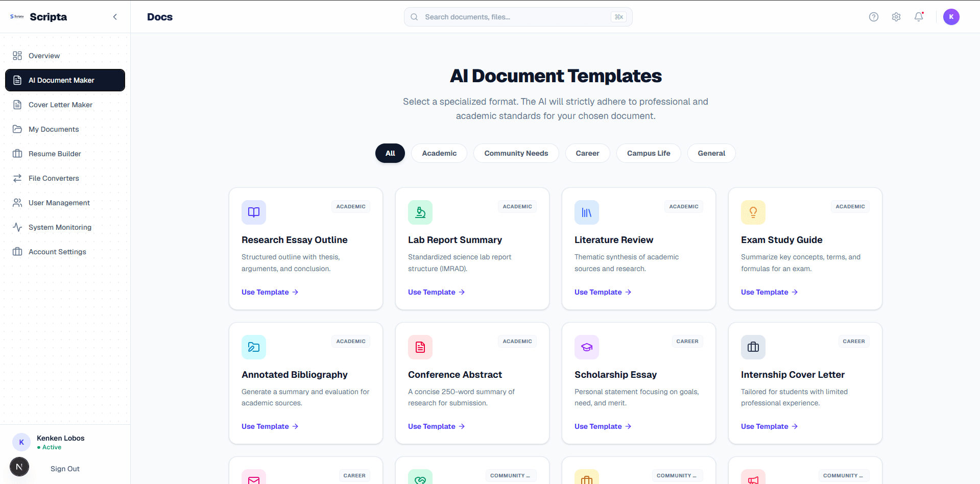Click the User Management people icon
The image size is (980, 484).
tap(17, 203)
